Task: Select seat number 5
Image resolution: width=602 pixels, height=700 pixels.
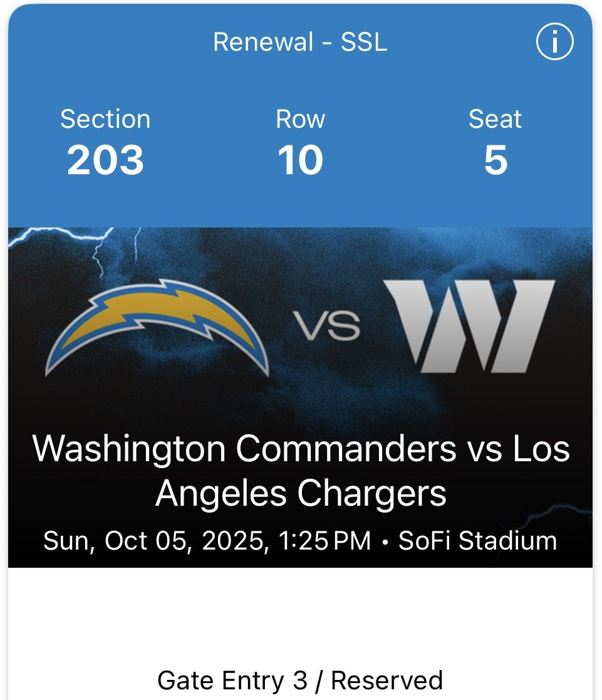Action: tap(495, 160)
